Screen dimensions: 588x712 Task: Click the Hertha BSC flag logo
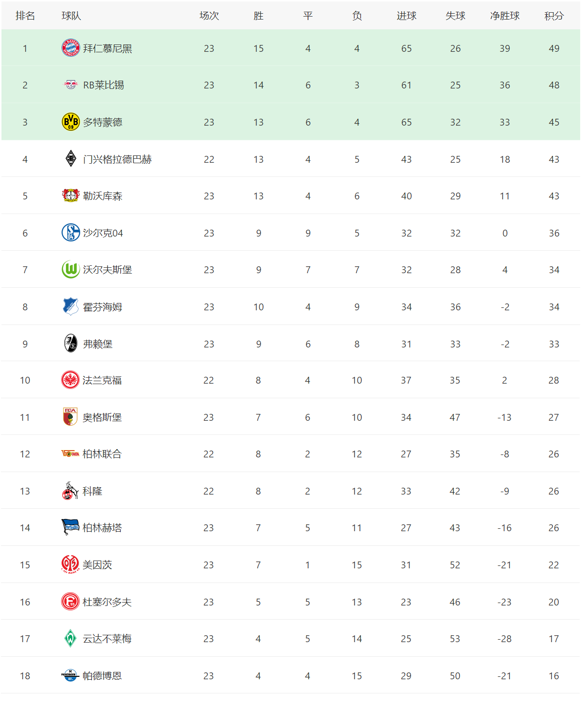70,527
